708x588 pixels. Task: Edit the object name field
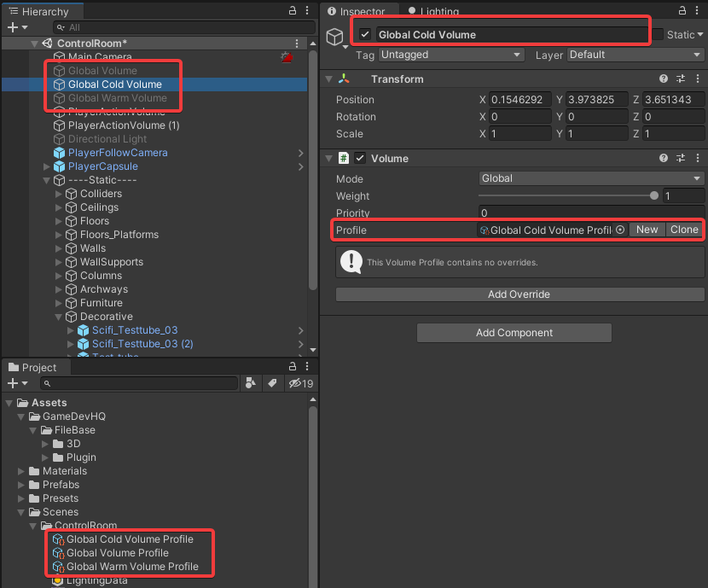point(512,35)
